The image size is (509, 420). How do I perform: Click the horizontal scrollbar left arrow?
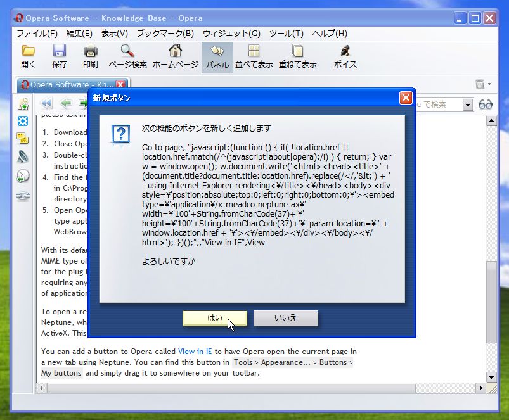[41, 388]
